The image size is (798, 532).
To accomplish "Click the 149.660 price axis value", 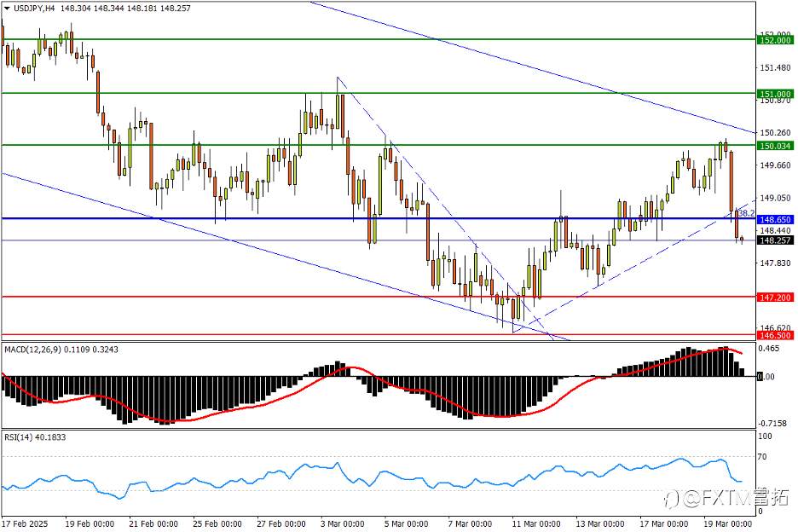I will point(775,165).
